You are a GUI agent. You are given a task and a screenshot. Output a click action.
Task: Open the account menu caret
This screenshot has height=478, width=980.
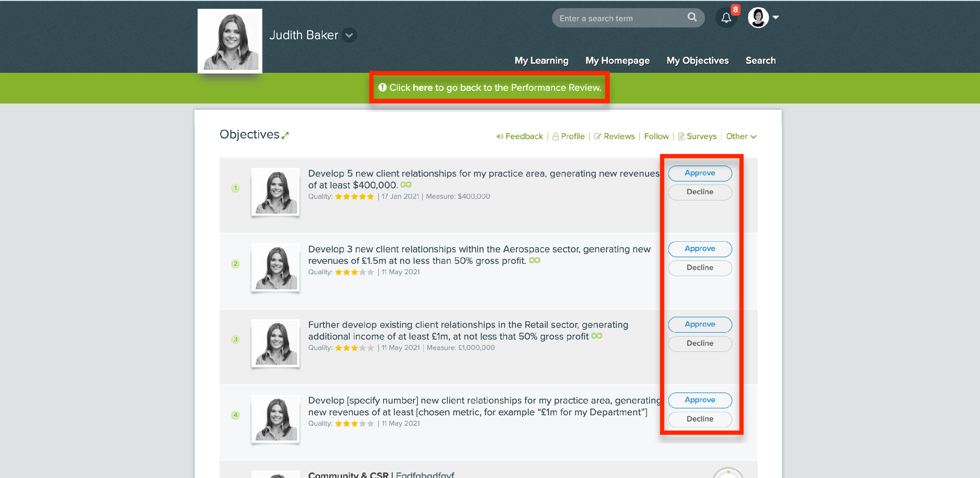[776, 18]
